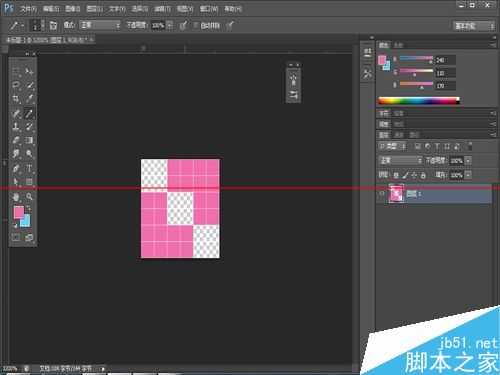Open the Window menu
Viewport: 500px width, 375px height.
(x=209, y=9)
